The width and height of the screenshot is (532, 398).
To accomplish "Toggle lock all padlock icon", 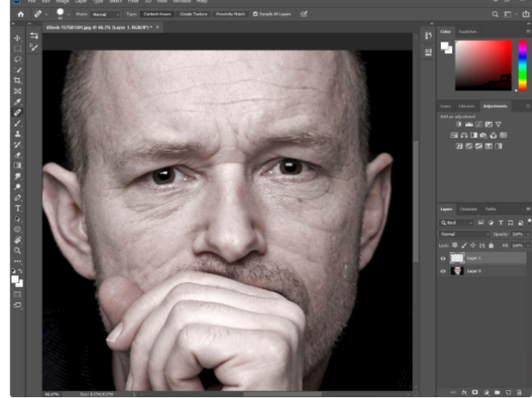I will (x=492, y=245).
